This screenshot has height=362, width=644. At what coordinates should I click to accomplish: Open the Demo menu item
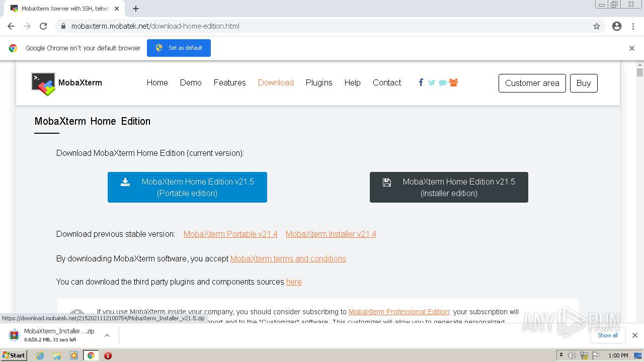click(x=191, y=82)
